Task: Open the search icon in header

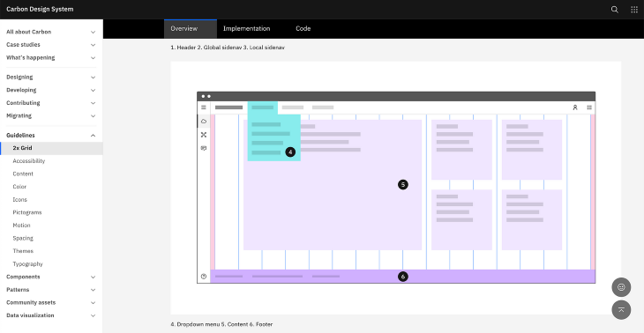Action: [x=614, y=10]
